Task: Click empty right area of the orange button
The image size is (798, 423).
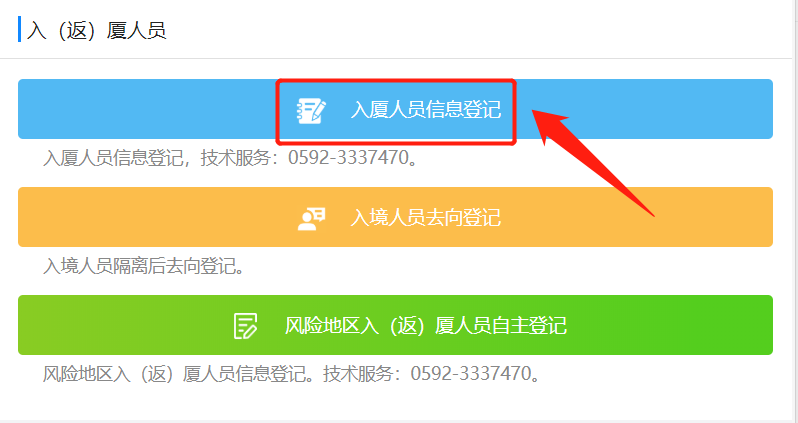Action: click(636, 217)
